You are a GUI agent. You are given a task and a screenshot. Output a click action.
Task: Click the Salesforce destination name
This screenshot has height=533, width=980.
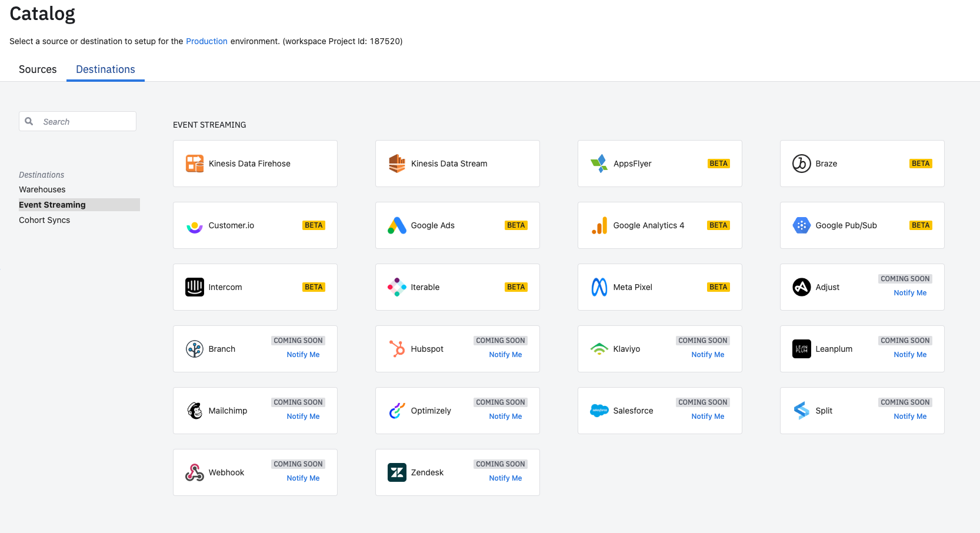pyautogui.click(x=634, y=411)
